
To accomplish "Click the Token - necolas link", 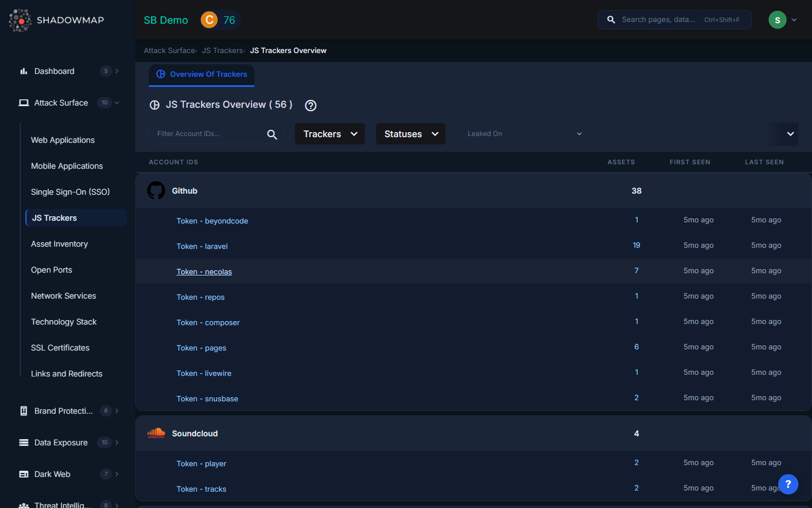I will tap(204, 271).
